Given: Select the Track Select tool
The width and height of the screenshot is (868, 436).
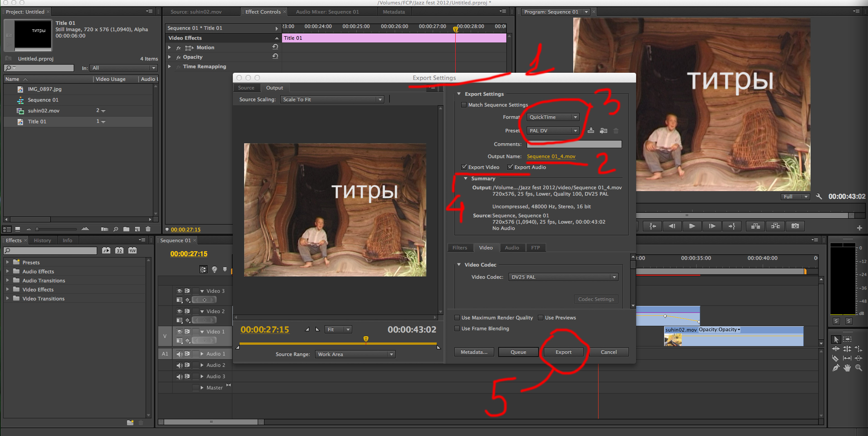Looking at the screenshot, I should (847, 339).
